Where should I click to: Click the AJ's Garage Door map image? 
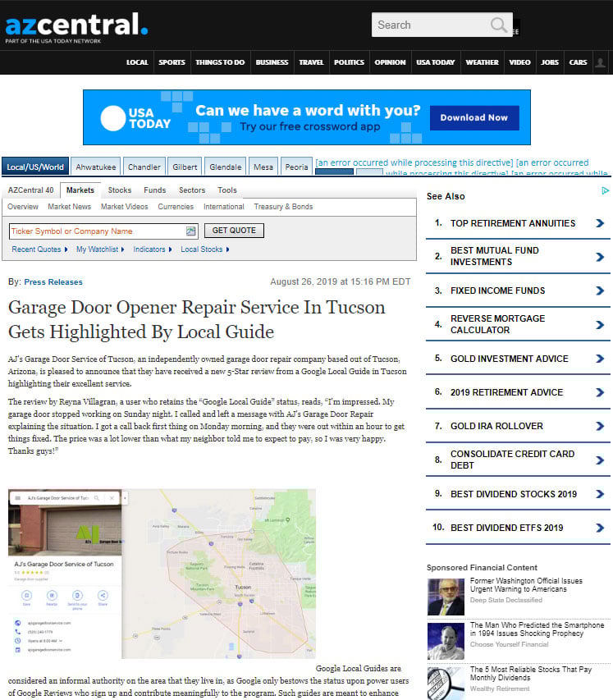[x=162, y=574]
